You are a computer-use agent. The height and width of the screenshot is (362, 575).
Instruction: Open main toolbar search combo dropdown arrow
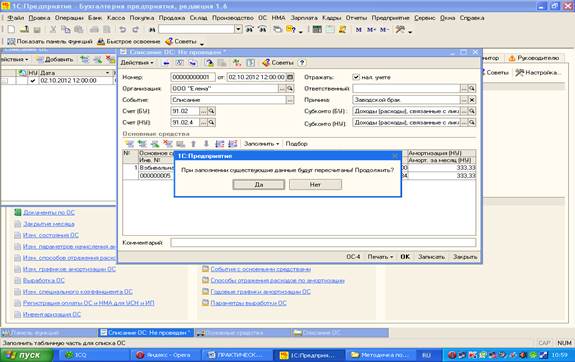click(238, 29)
